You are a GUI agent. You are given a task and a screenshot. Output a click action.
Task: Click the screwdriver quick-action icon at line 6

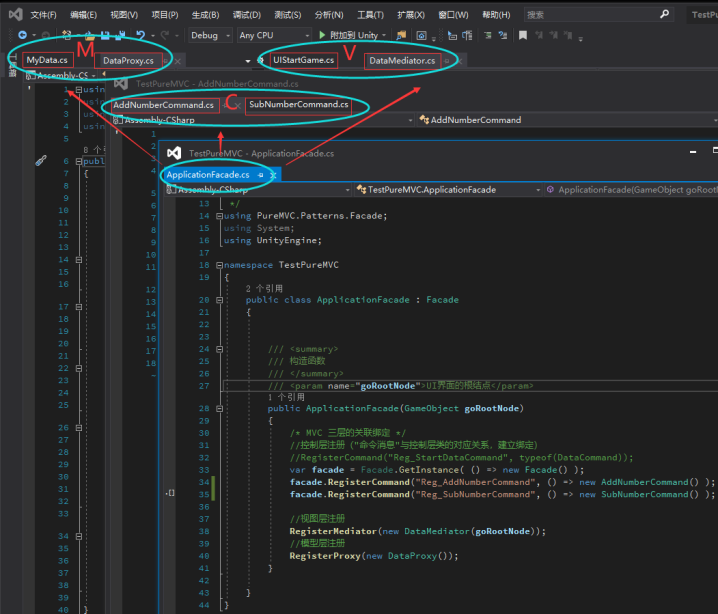coord(41,161)
